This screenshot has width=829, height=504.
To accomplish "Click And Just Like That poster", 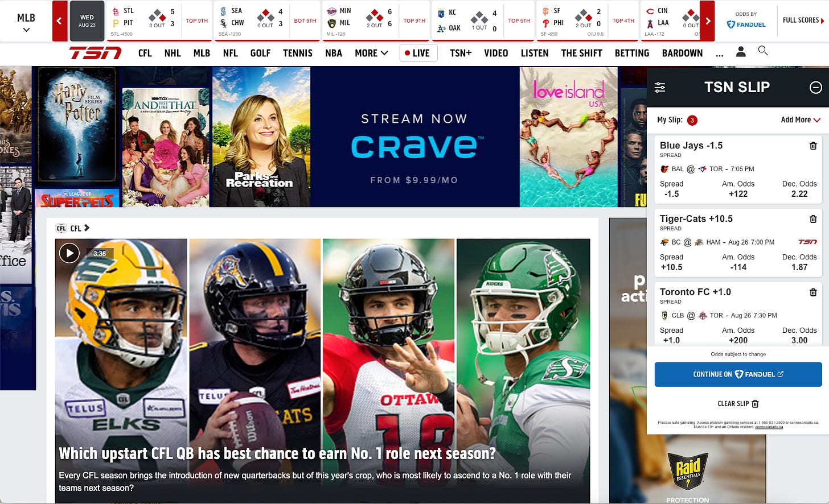I will coord(166,147).
